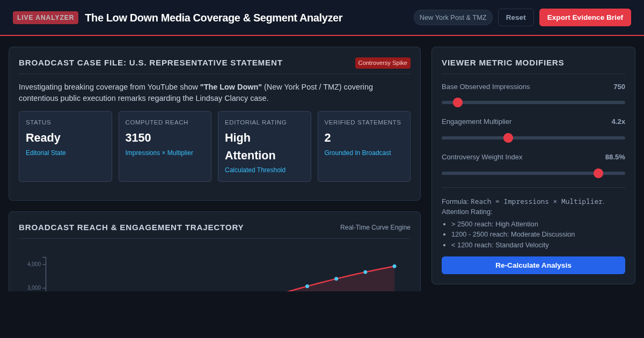Click the Impressions × Multiplier label
This screenshot has width=644, height=338.
[159, 153]
